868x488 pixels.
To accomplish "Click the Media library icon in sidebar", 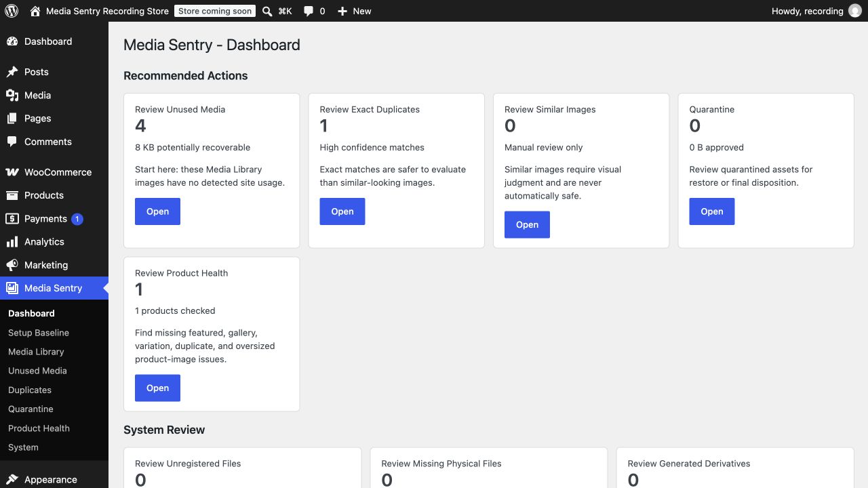I will coord(12,96).
